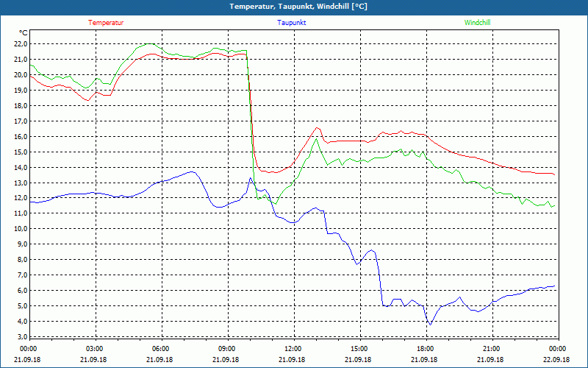Click the '3,0' y-axis value
The height and width of the screenshot is (368, 588).
pyautogui.click(x=23, y=337)
